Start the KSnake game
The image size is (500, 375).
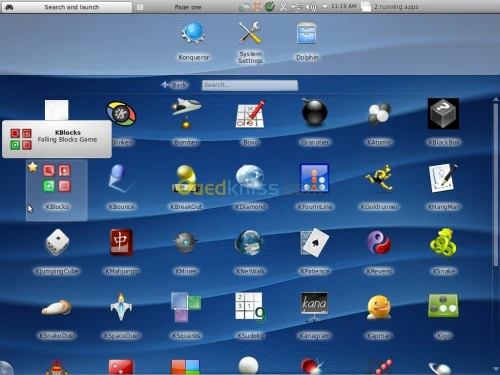tap(444, 252)
